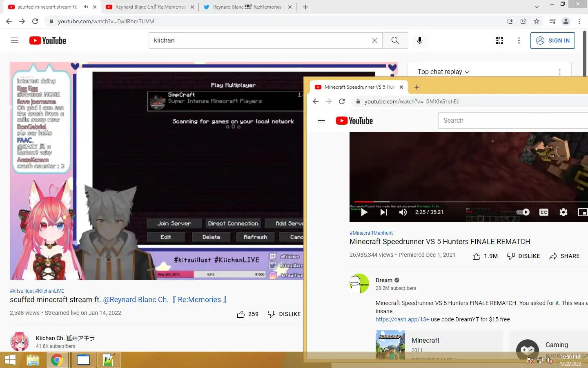588x368 pixels.
Task: Click the #KiichanLIVE hashtag link
Action: (49, 291)
